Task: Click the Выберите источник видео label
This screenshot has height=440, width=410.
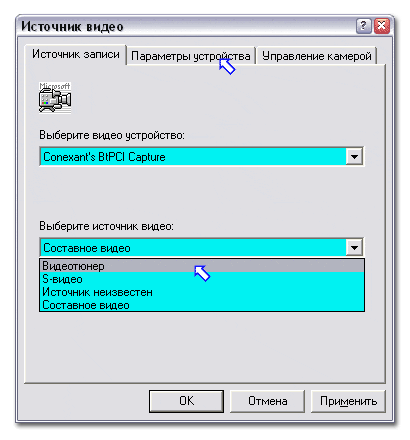Action: coord(107,226)
